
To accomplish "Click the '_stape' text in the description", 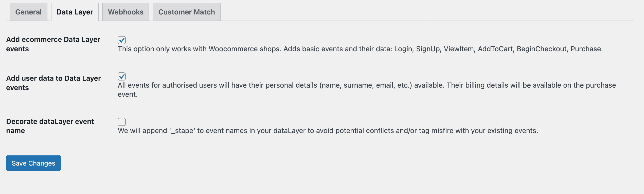I will (x=182, y=131).
